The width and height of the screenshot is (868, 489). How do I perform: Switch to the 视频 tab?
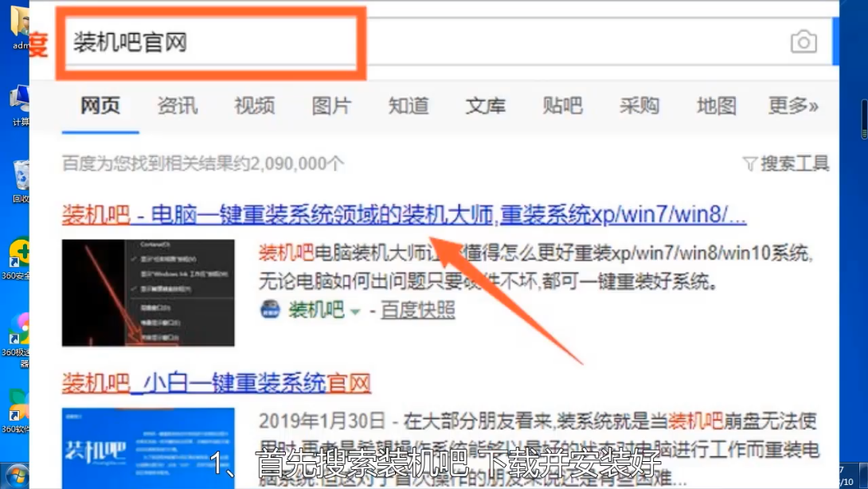(254, 106)
